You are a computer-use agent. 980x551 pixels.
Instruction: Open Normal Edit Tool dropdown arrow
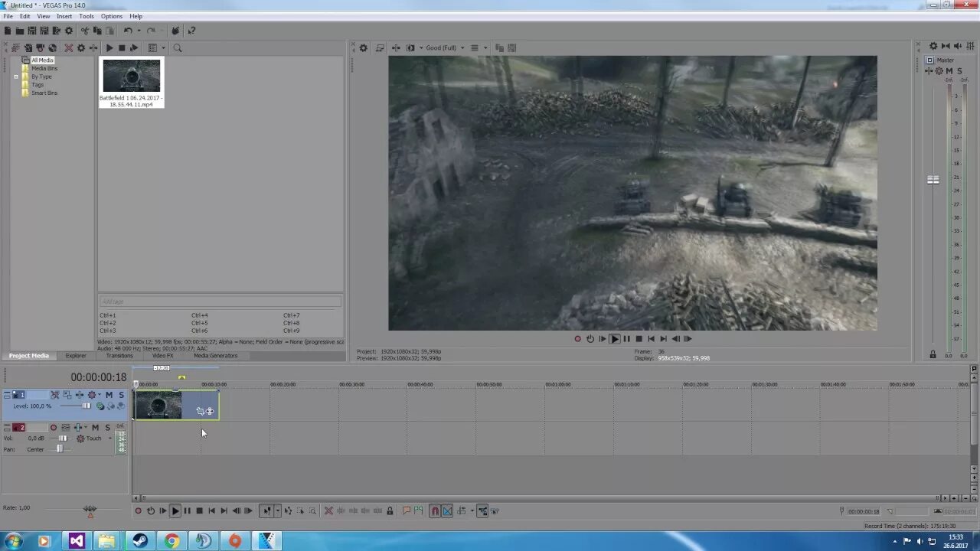coord(278,510)
